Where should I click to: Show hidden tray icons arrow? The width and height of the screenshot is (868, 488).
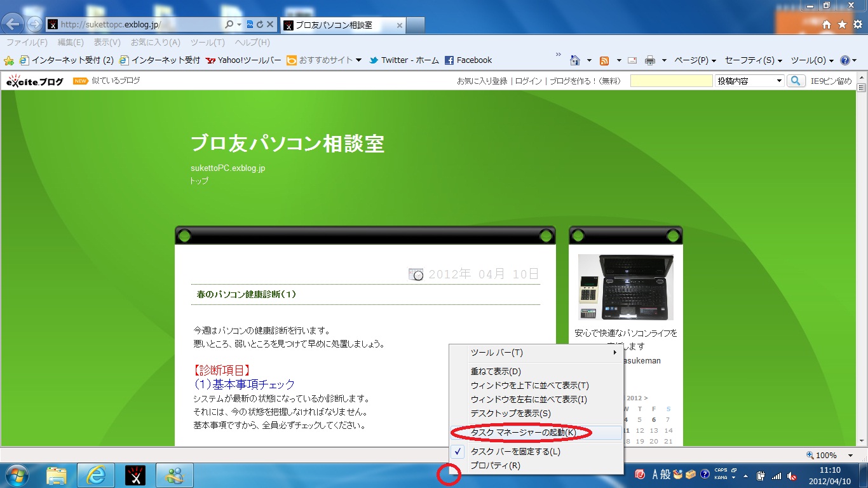(745, 476)
